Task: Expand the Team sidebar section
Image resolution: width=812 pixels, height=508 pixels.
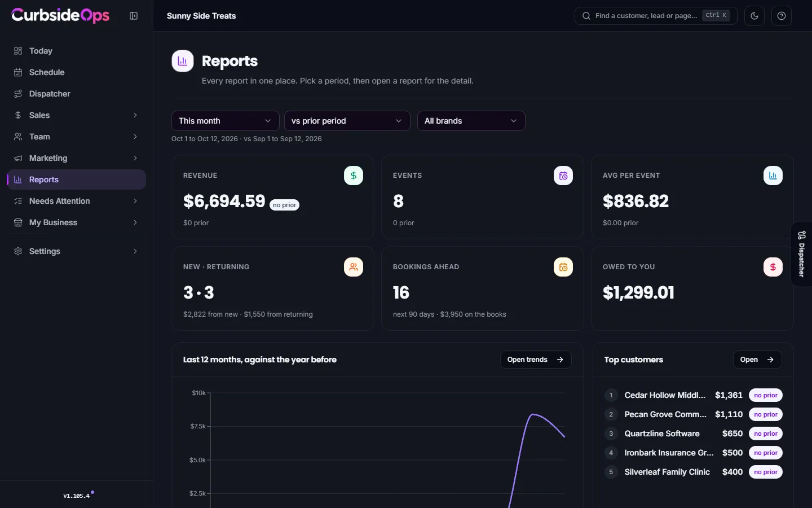Action: pyautogui.click(x=76, y=137)
